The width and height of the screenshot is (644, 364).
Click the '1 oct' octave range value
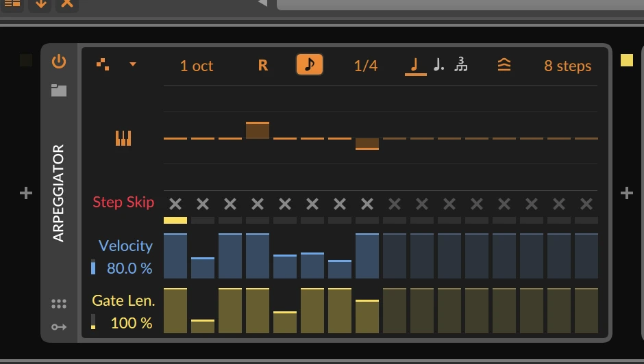196,66
